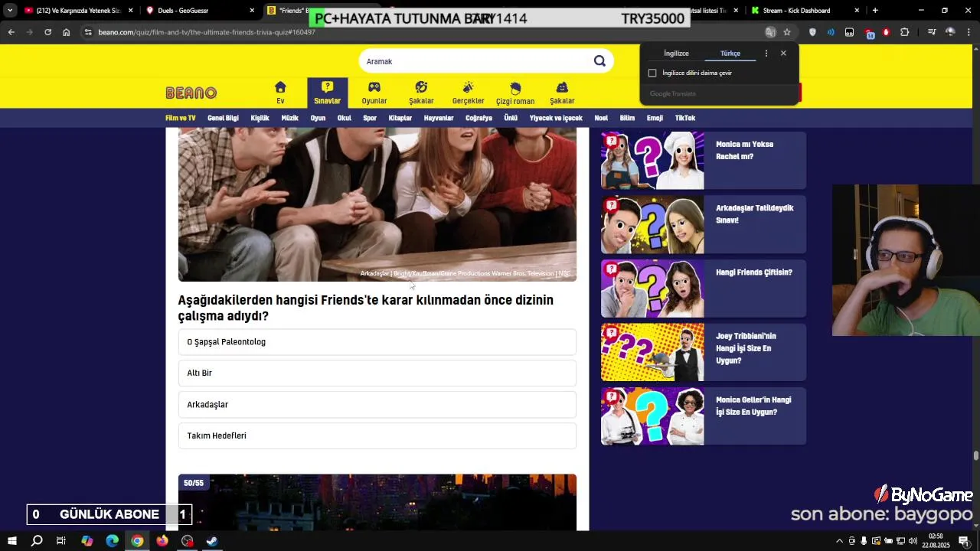Viewport: 980px width, 551px height.
Task: Click the page vertical scrollbar
Action: point(975,455)
